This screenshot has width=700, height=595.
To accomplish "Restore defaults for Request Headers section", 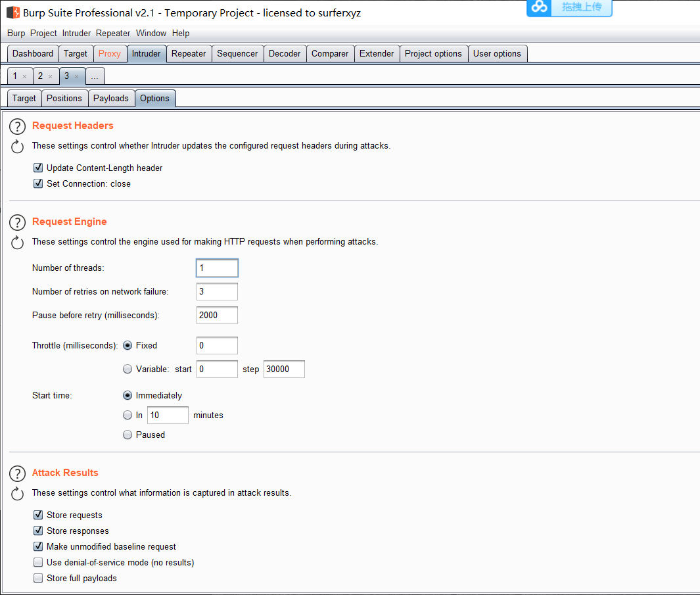I will pos(17,147).
